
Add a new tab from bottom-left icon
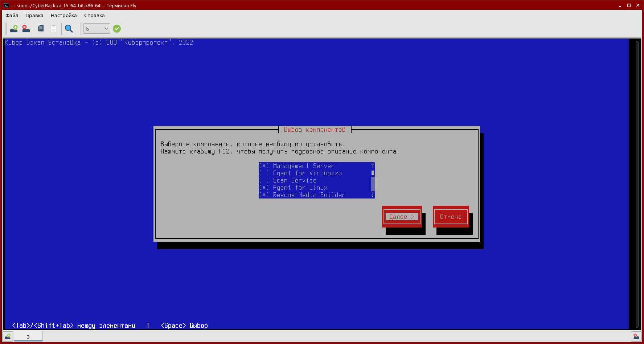(8, 336)
